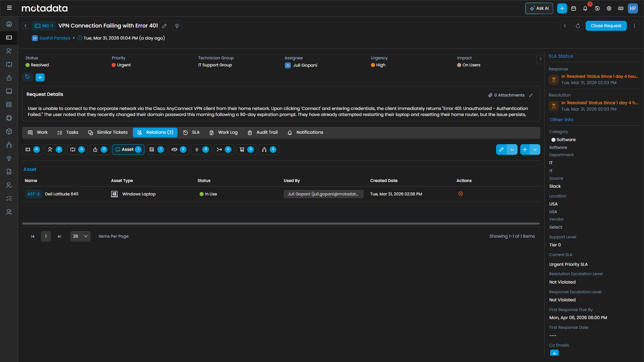Open requester Saahil Pandya's profile link
The height and width of the screenshot is (362, 644).
coord(55,38)
